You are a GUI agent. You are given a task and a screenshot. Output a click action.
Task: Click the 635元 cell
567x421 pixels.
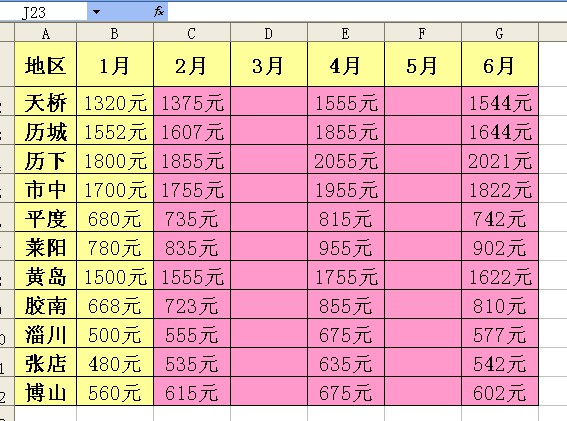pos(346,362)
